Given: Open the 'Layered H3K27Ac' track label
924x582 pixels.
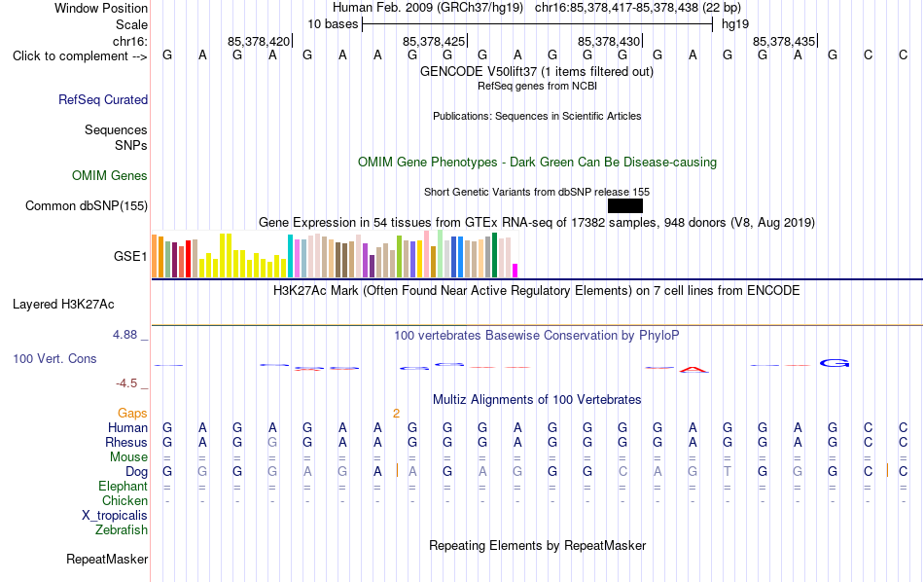Looking at the screenshot, I should pos(63,305).
